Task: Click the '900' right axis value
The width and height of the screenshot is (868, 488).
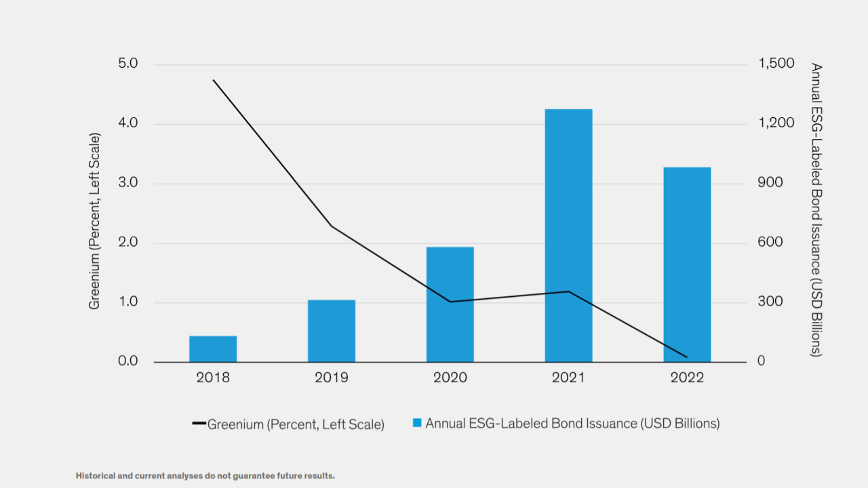Action: pyautogui.click(x=771, y=183)
